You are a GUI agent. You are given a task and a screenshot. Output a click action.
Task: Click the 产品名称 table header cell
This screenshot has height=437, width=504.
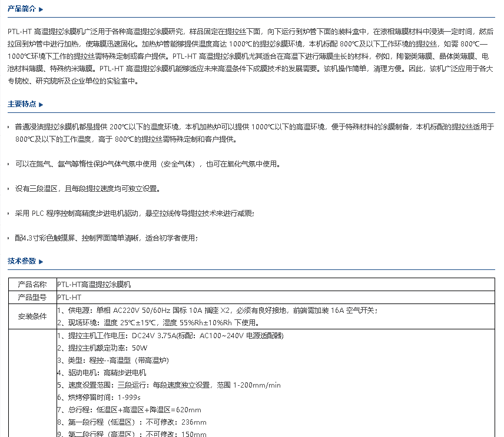[32, 285]
